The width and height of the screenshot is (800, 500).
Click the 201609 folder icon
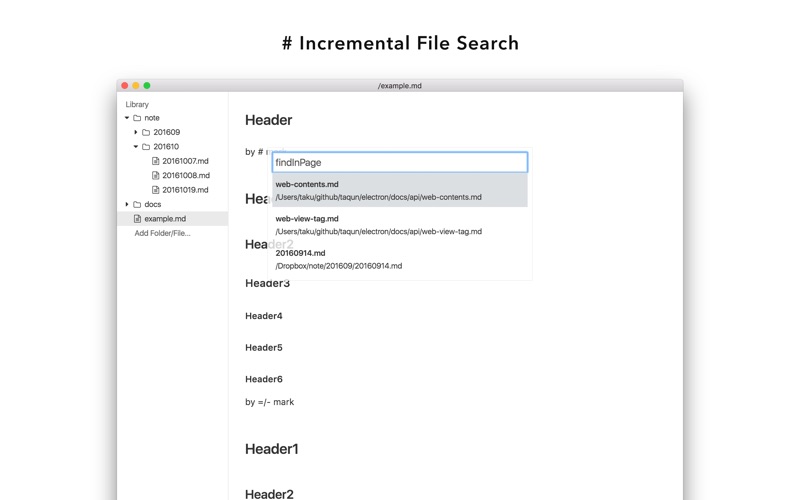(146, 132)
